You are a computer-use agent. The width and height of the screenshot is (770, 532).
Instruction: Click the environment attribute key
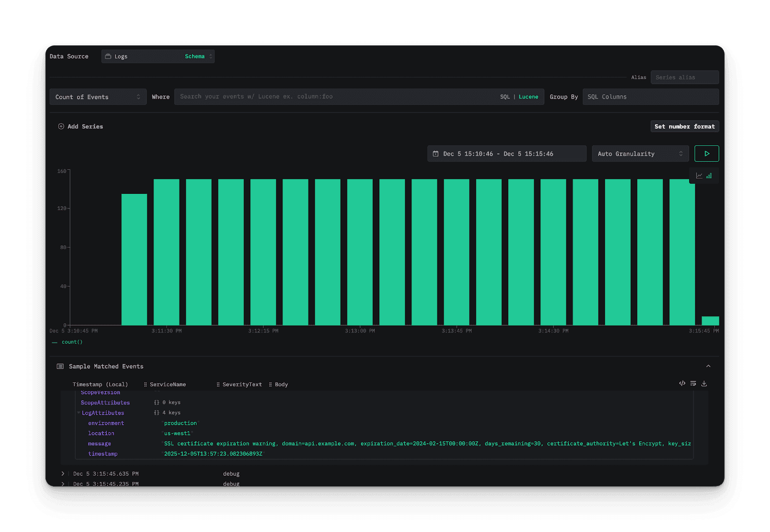click(x=106, y=423)
